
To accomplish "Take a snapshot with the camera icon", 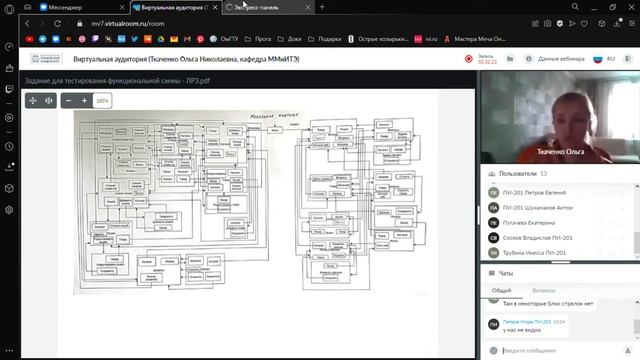I will [x=547, y=24].
